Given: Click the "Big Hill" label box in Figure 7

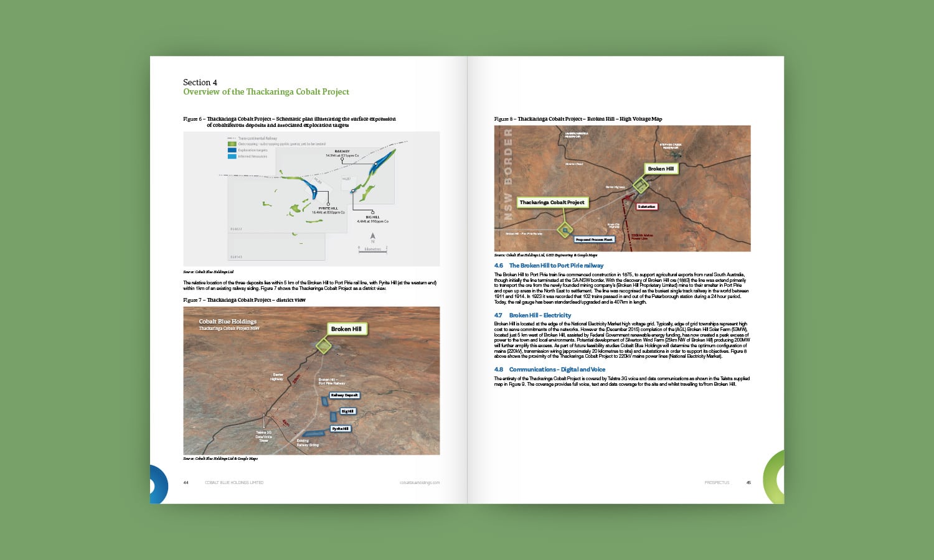Looking at the screenshot, I should [348, 411].
